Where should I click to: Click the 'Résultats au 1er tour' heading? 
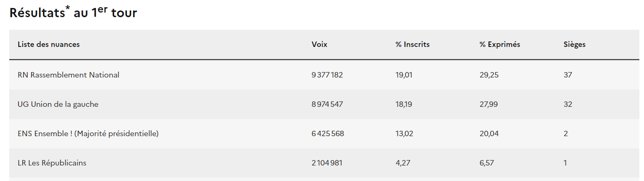point(73,12)
